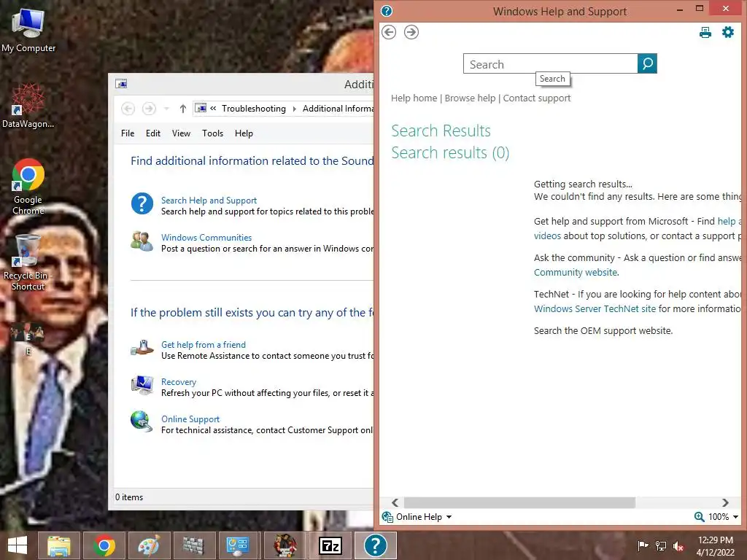Screen dimensions: 747x560
Task: Open 7-Zip from the taskbar
Action: click(x=330, y=545)
